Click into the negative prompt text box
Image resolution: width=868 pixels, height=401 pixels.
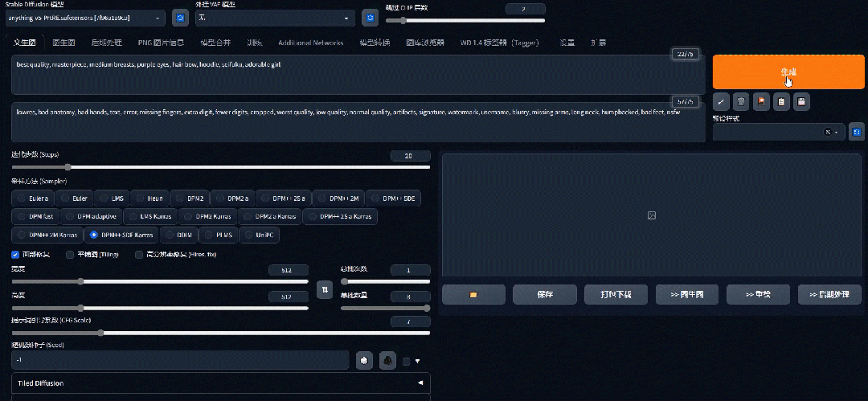click(x=358, y=122)
